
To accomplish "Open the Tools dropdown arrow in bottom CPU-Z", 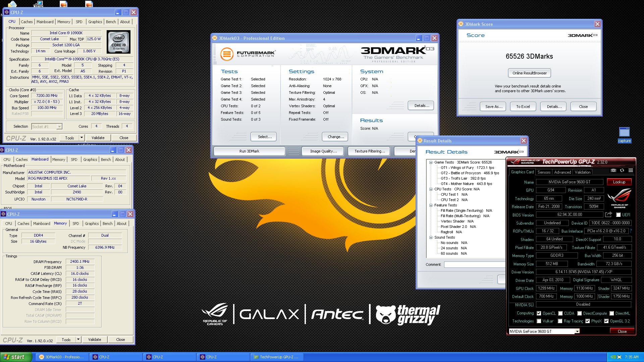I will [x=78, y=340].
